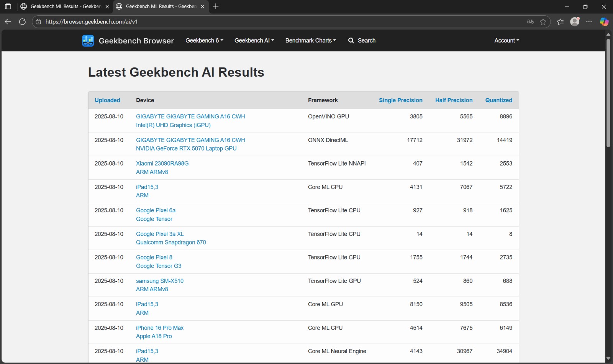Open the translate page icon
Image resolution: width=613 pixels, height=364 pixels.
[530, 21]
